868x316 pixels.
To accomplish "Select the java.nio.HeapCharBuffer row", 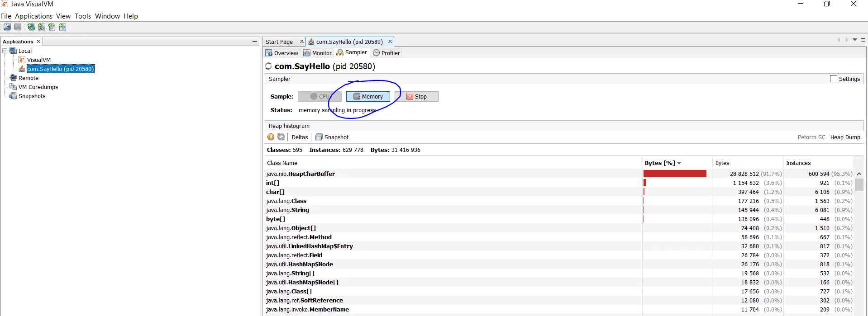I will click(x=559, y=174).
